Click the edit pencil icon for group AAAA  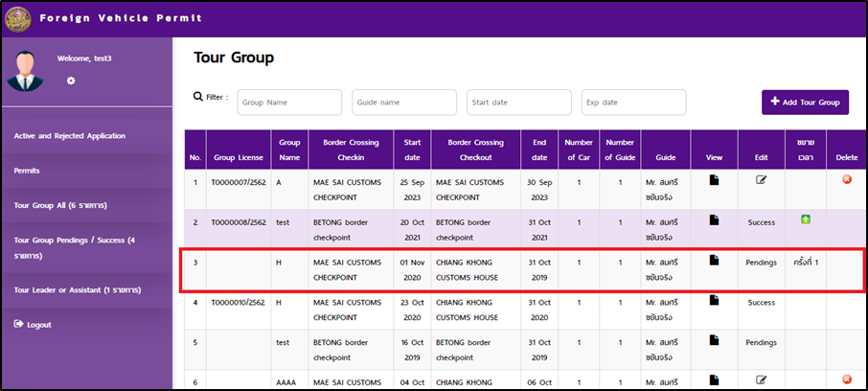[761, 379]
